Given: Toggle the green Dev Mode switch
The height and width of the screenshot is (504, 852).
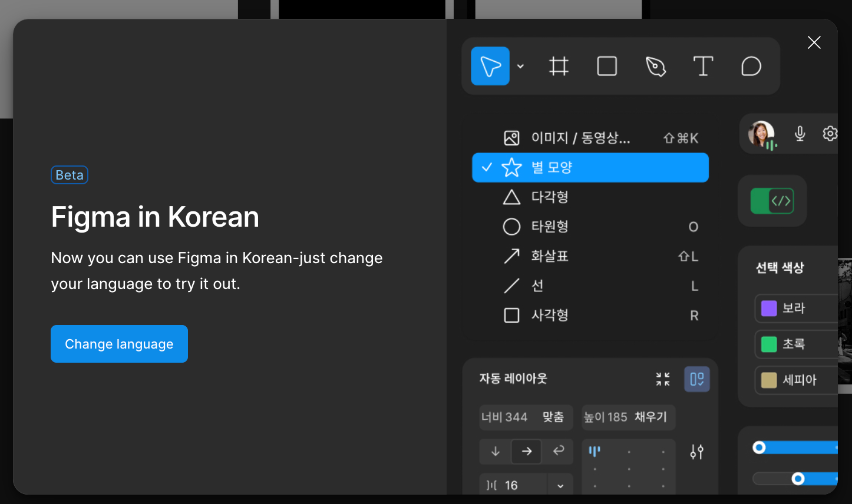Looking at the screenshot, I should [x=772, y=201].
